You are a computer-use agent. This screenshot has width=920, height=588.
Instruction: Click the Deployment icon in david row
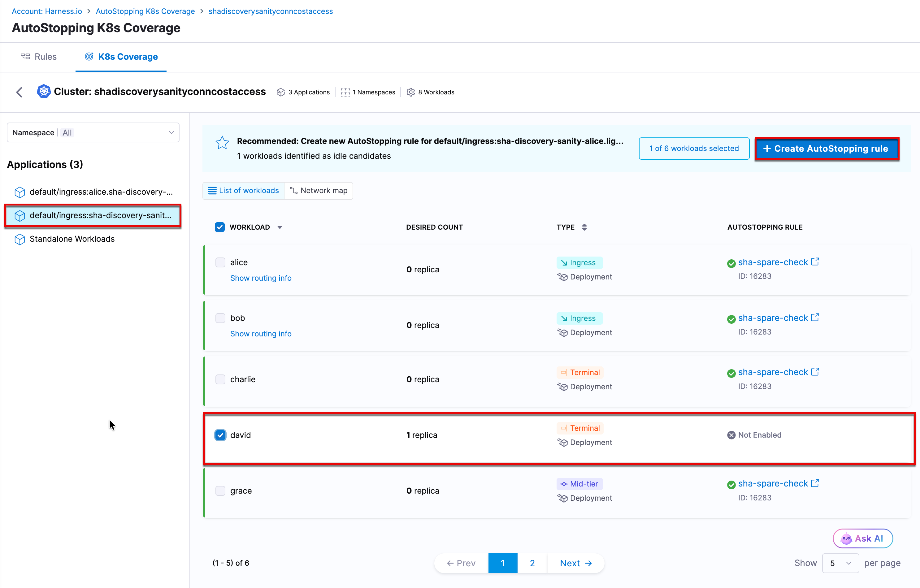tap(562, 443)
